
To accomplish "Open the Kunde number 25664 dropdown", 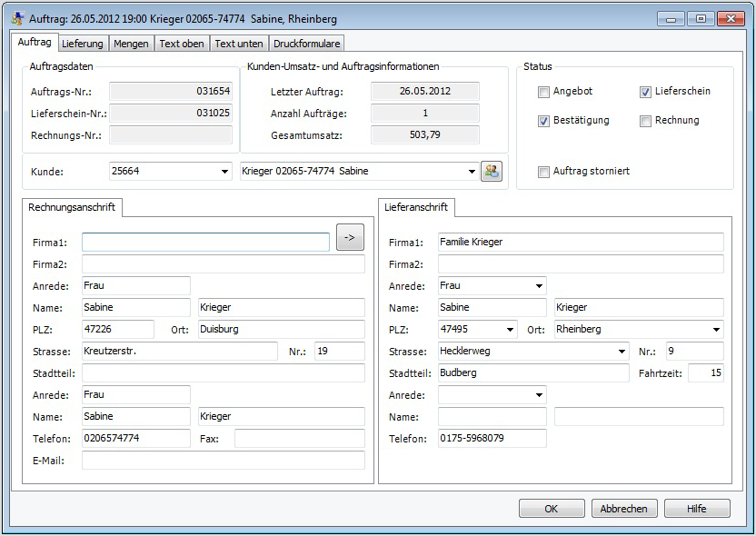I will (224, 172).
